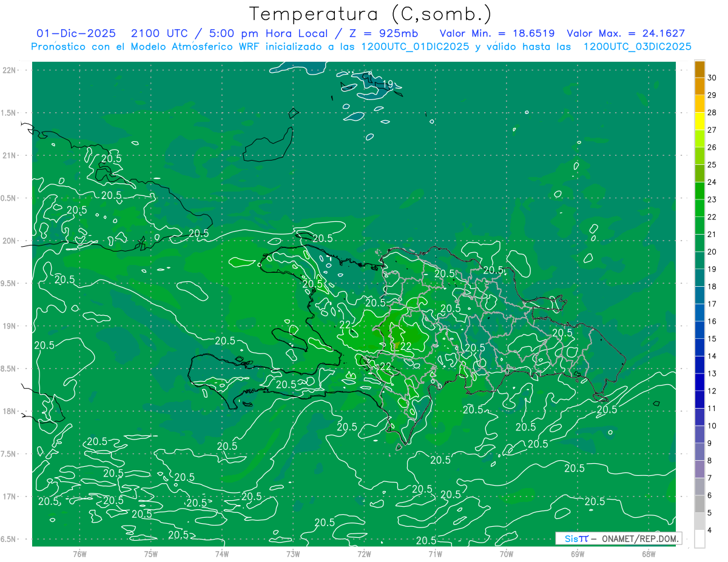Click the '74W' longitude label
The width and height of the screenshot is (728, 562).
222,554
